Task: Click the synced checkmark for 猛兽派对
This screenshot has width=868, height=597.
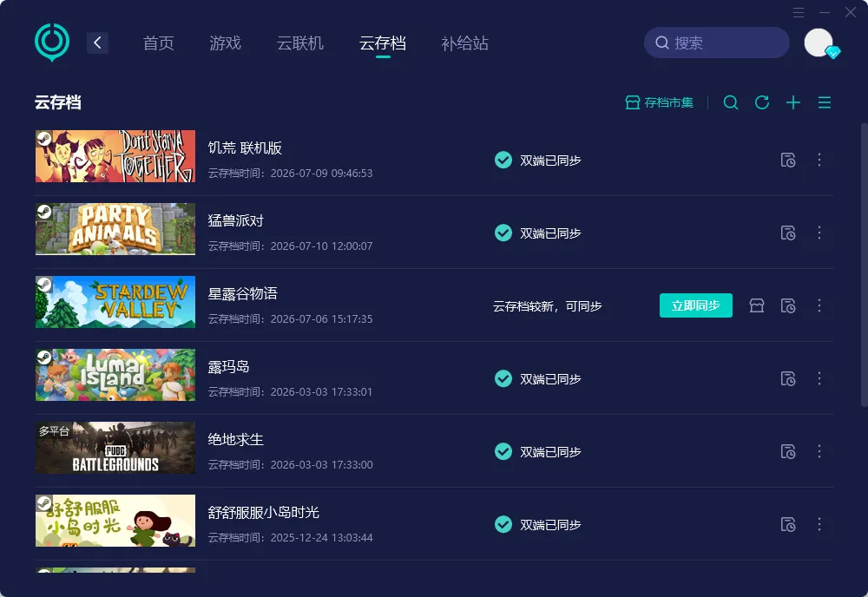Action: (503, 233)
